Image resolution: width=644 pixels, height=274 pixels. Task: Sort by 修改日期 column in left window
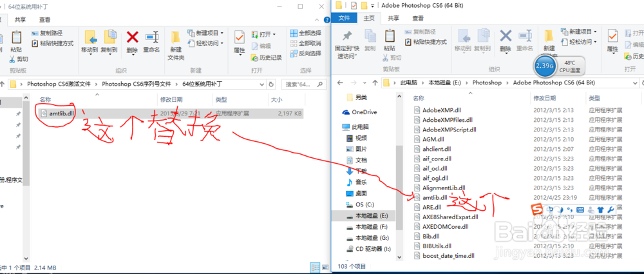[x=171, y=99]
